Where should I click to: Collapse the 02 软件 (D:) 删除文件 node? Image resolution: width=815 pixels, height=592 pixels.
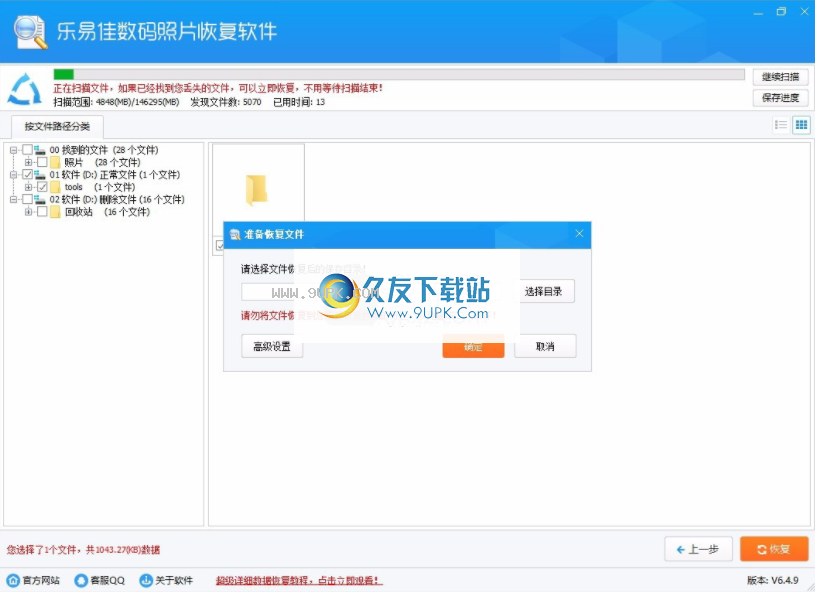pyautogui.click(x=14, y=200)
